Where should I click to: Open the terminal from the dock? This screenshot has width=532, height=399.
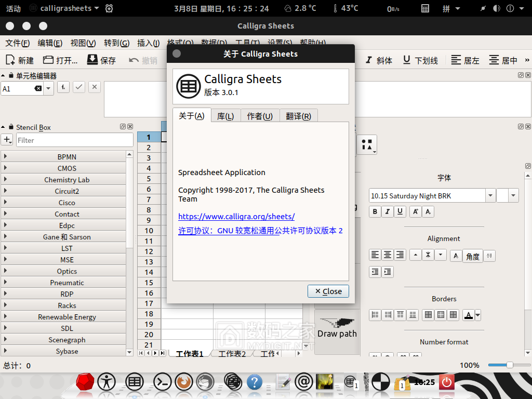pyautogui.click(x=162, y=382)
